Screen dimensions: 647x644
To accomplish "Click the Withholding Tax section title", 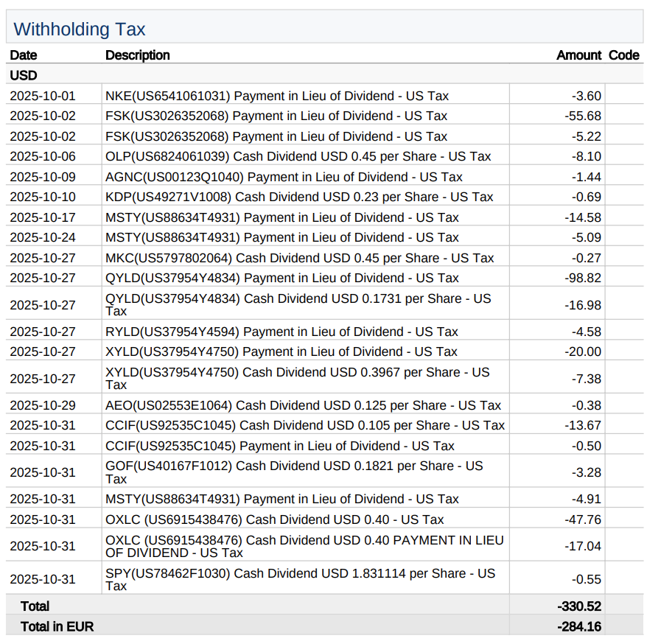I will click(x=80, y=29).
